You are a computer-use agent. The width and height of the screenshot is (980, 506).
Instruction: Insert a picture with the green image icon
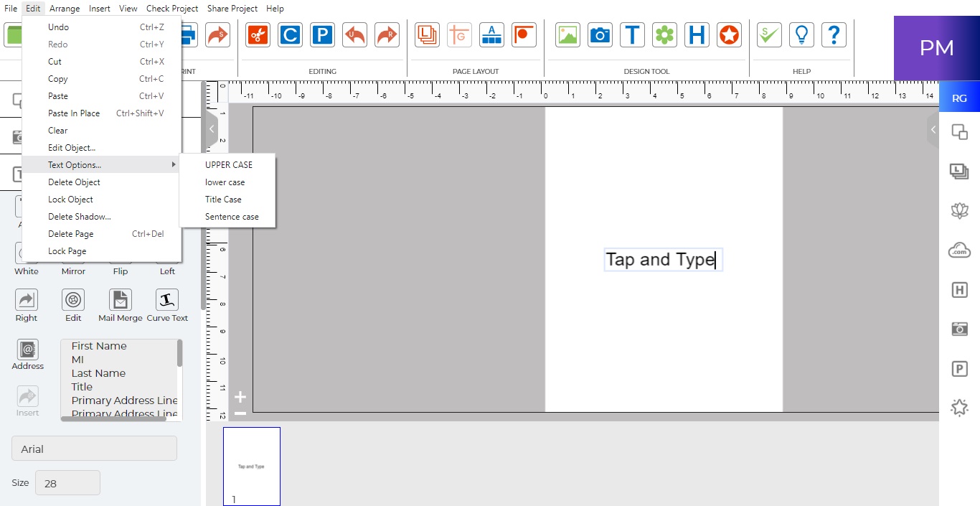coord(567,34)
